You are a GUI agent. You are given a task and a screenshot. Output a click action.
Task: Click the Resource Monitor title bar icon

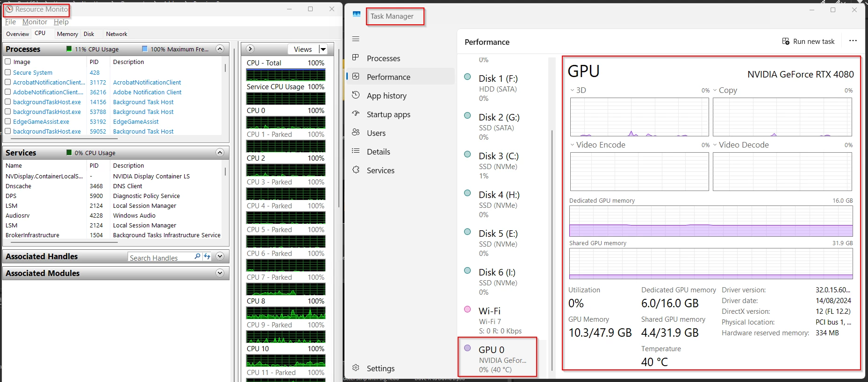point(9,9)
